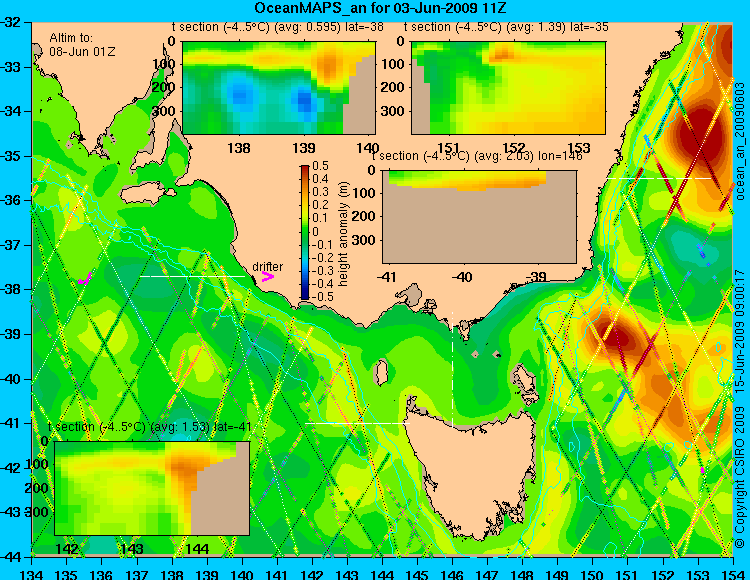Click the '152' tick under the lat=-35 inset

pos(514,148)
